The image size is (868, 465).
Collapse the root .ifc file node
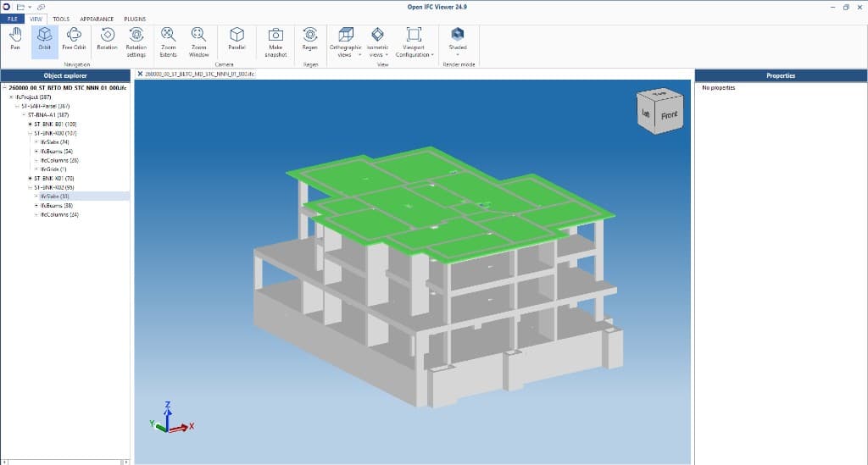click(4, 88)
